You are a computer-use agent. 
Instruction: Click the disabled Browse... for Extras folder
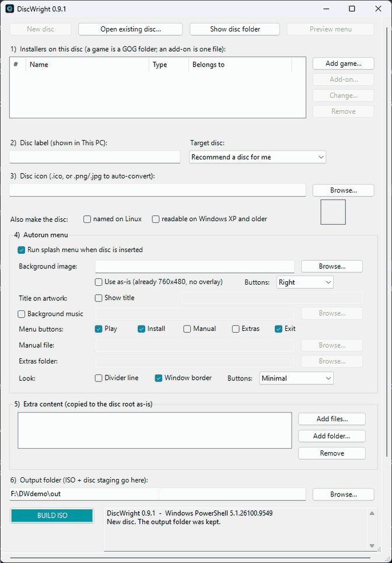tap(332, 361)
